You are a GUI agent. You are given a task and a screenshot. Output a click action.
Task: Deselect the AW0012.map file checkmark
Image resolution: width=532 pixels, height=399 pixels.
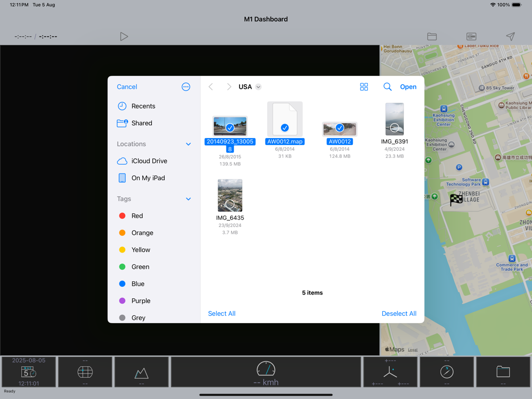pos(285,126)
